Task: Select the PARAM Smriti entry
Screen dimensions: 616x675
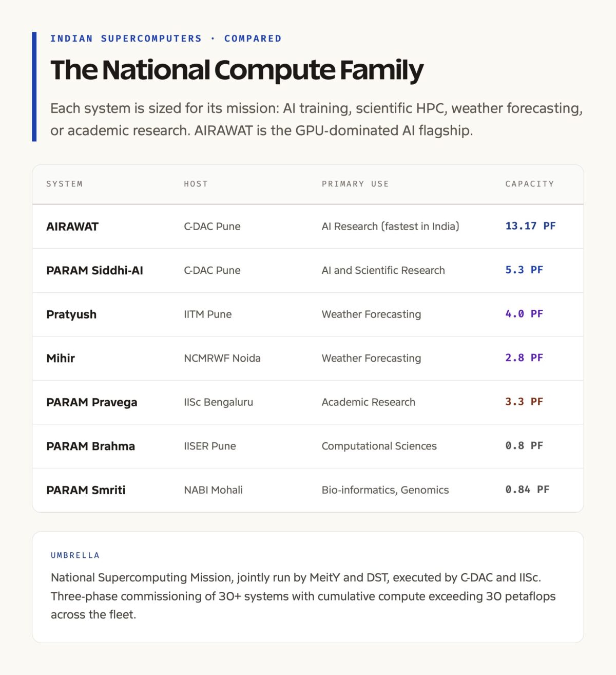Action: tap(86, 490)
